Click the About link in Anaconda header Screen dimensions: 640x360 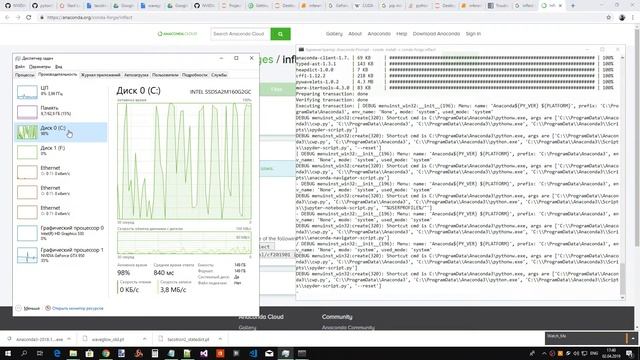(x=355, y=34)
